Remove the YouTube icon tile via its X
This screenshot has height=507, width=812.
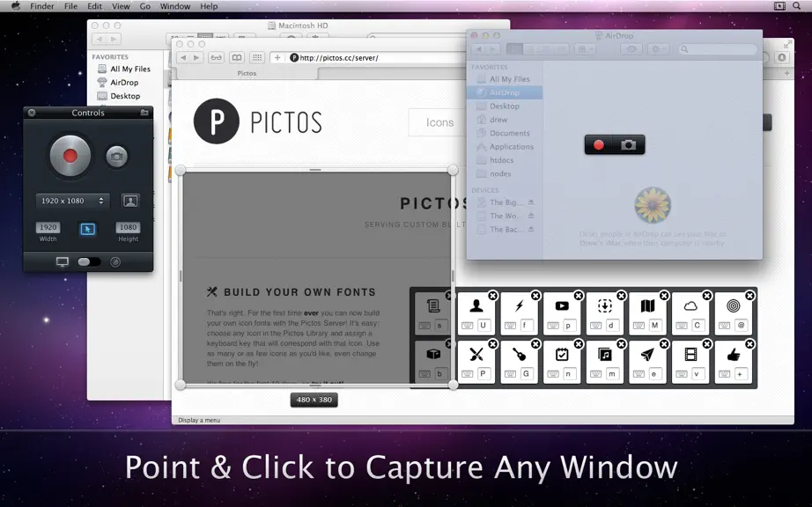point(579,296)
